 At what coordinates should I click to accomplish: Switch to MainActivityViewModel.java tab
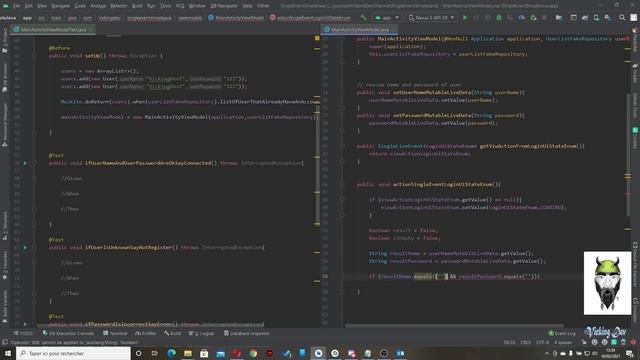pos(360,30)
